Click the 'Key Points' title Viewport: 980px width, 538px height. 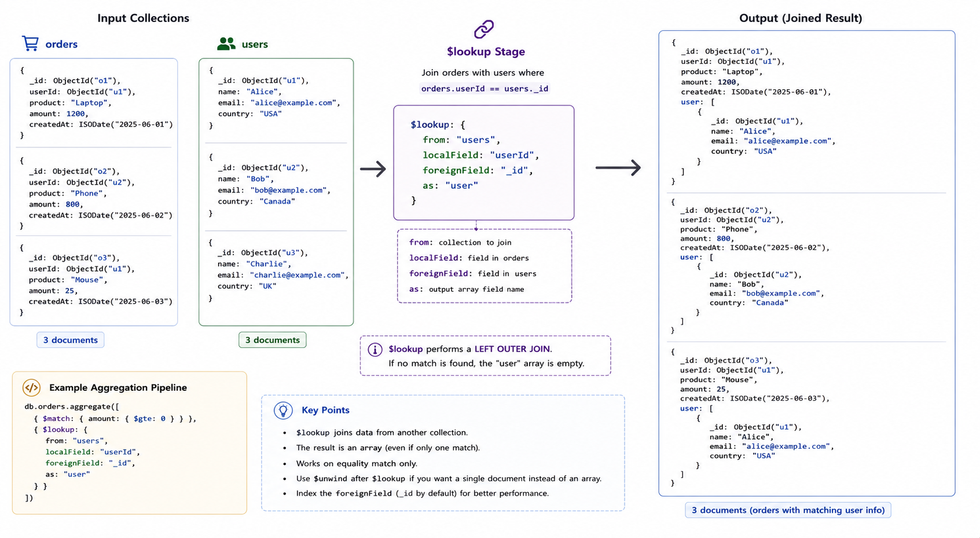point(325,410)
